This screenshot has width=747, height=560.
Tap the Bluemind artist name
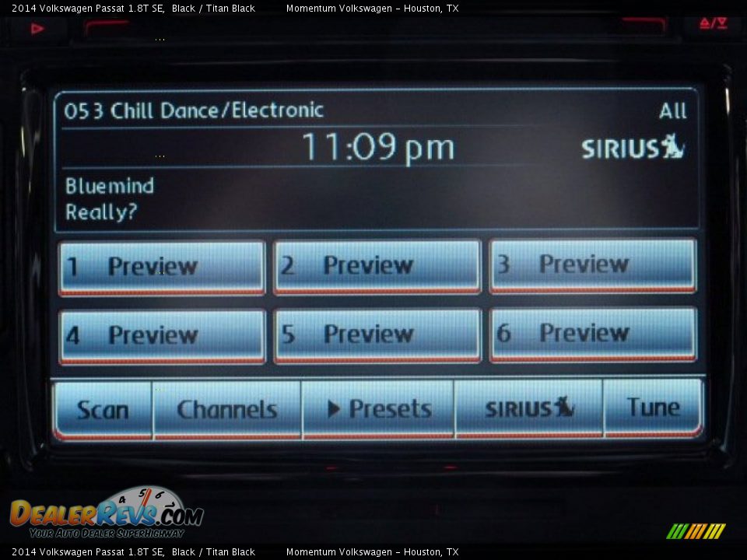point(110,186)
